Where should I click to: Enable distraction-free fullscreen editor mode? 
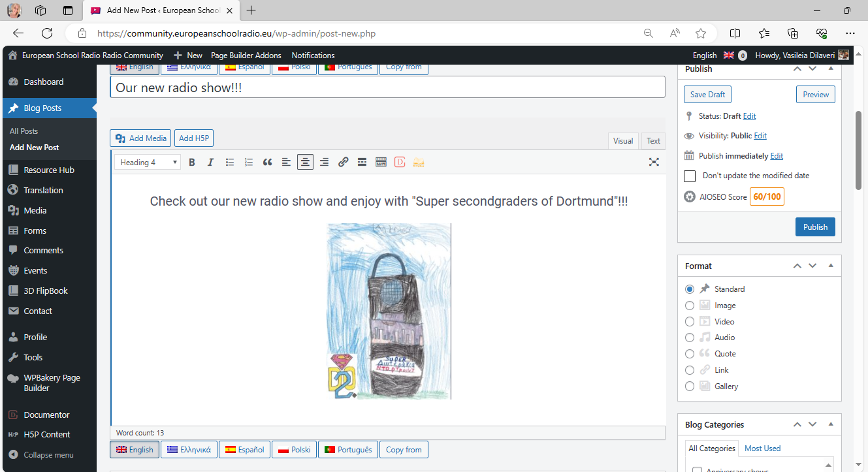point(654,163)
